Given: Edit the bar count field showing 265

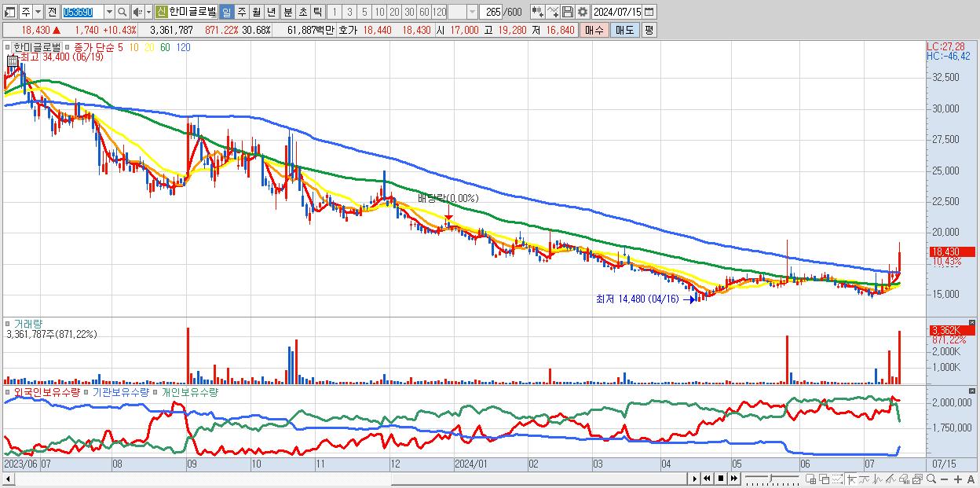Looking at the screenshot, I should [492, 12].
